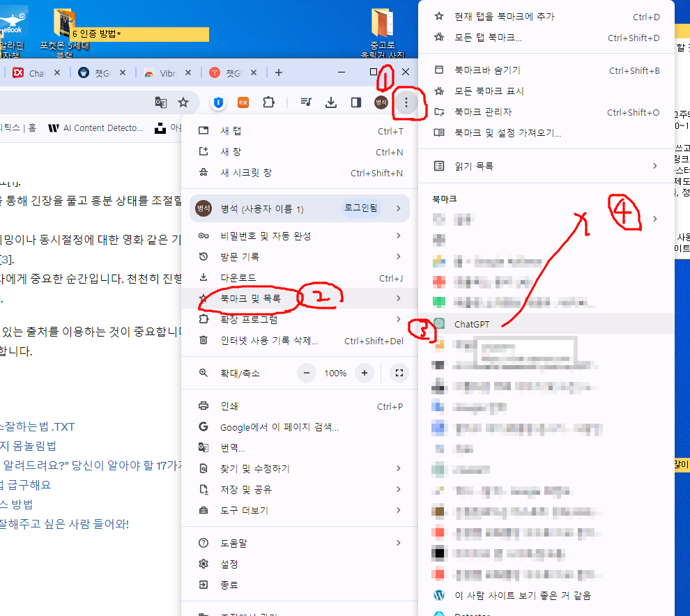Bookmark this page with the star icon

183,103
